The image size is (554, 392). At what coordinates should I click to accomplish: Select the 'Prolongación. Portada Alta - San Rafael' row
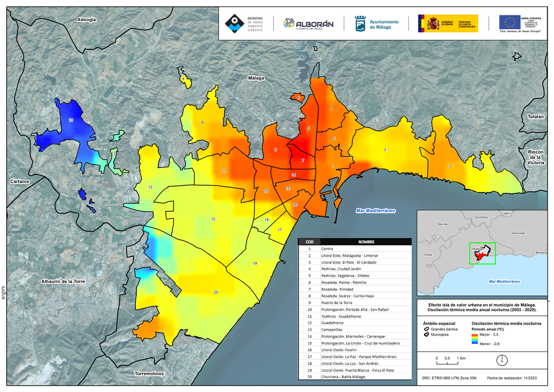click(x=355, y=309)
